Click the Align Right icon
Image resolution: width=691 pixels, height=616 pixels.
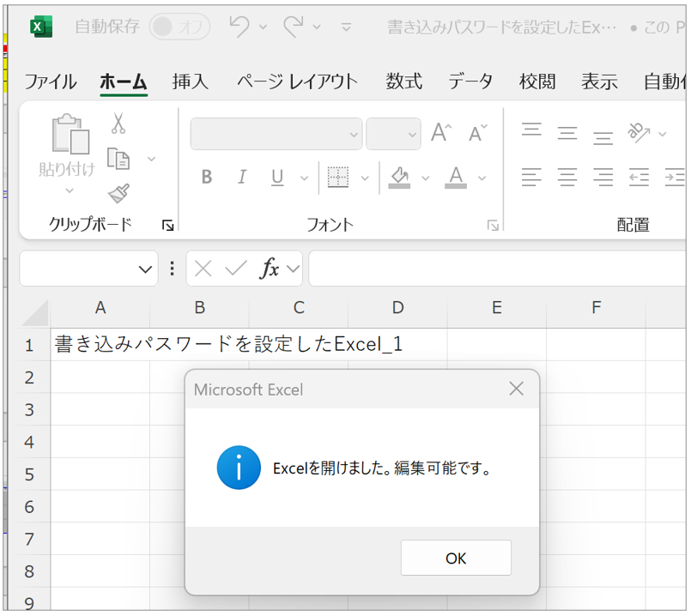603,177
